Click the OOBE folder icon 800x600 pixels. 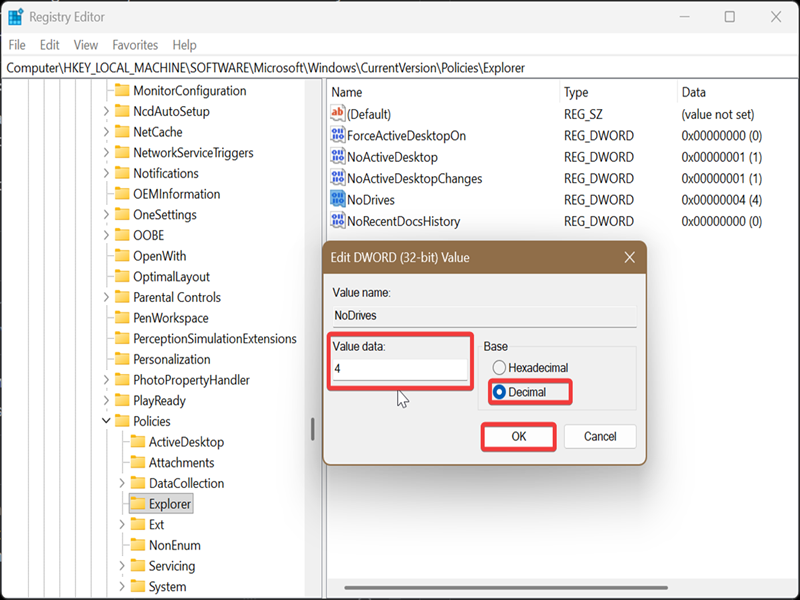click(x=122, y=235)
